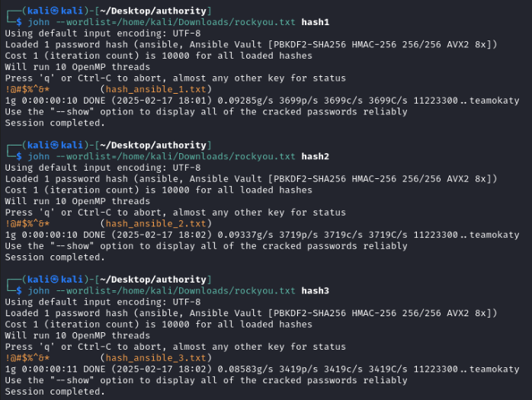Image resolution: width=532 pixels, height=400 pixels.
Task: Click the last "Session completed." line
Action: pyautogui.click(x=55, y=391)
